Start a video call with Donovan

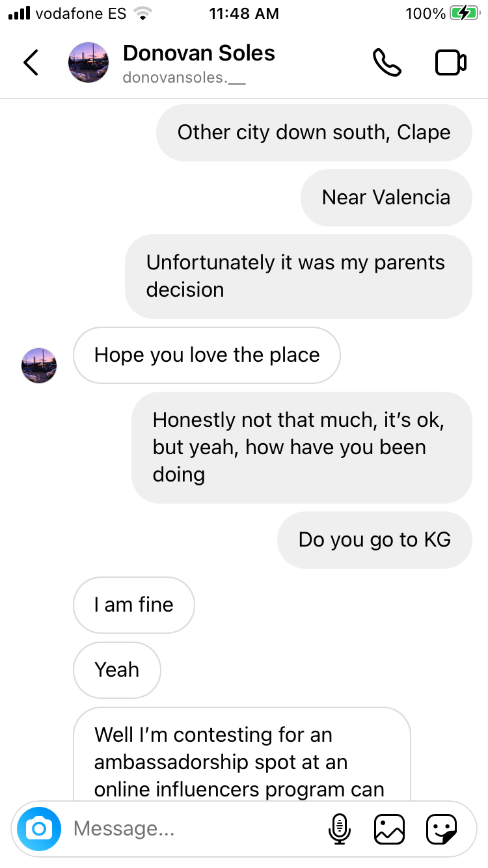tap(450, 62)
